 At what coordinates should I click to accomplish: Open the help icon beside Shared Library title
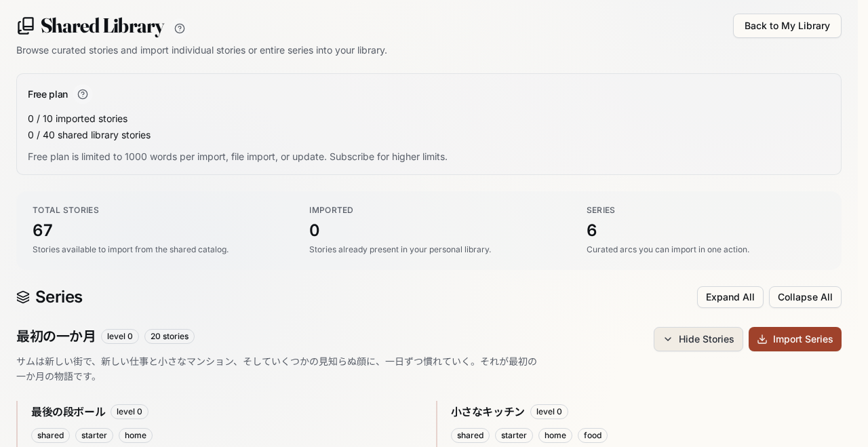[180, 28]
